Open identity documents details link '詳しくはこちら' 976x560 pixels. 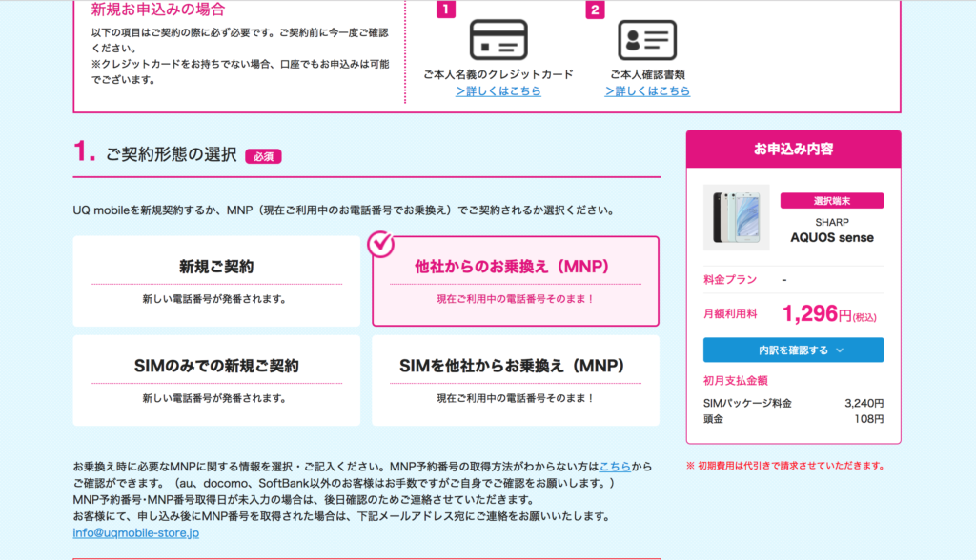(x=647, y=90)
